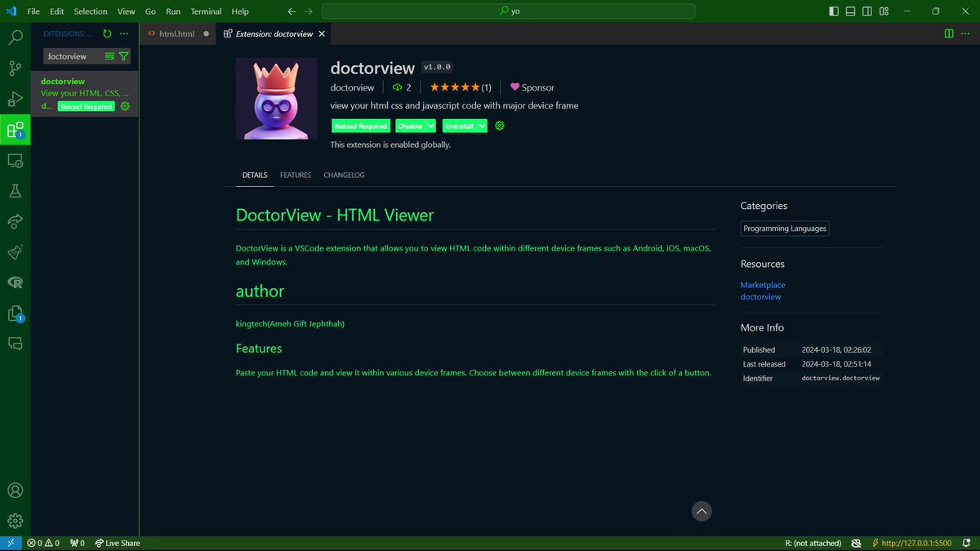This screenshot has height=551, width=980.
Task: Open the Testing flask view
Action: [x=15, y=191]
